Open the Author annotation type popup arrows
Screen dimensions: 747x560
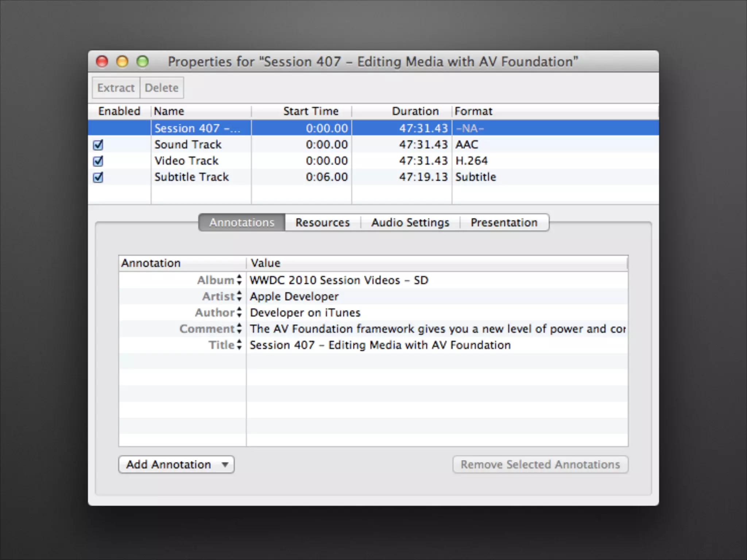[x=239, y=312]
